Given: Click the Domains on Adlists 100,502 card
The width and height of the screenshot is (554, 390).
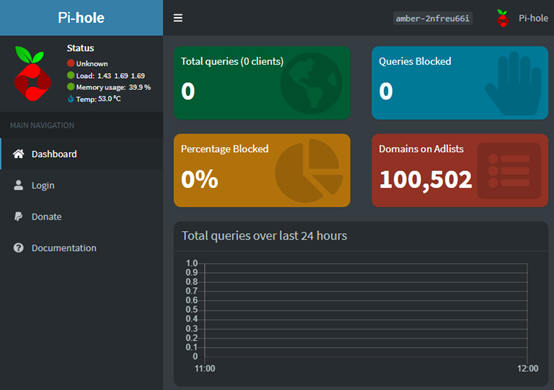Looking at the screenshot, I should (x=460, y=170).
